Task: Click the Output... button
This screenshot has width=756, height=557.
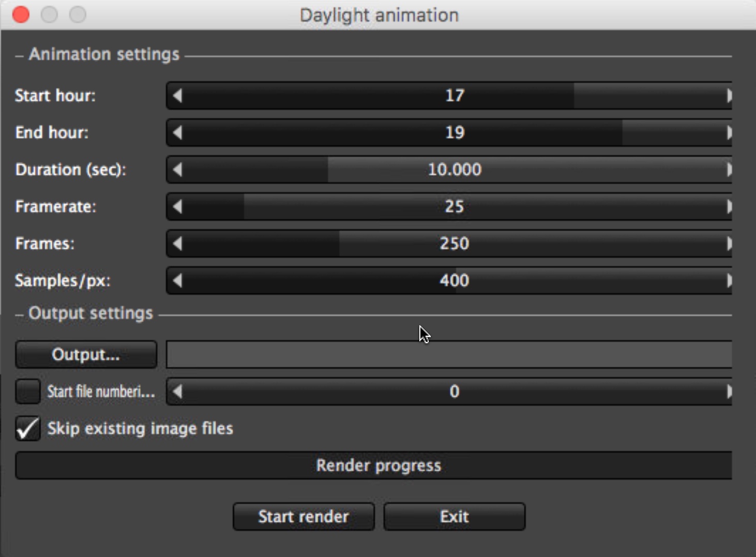Action: pyautogui.click(x=86, y=355)
